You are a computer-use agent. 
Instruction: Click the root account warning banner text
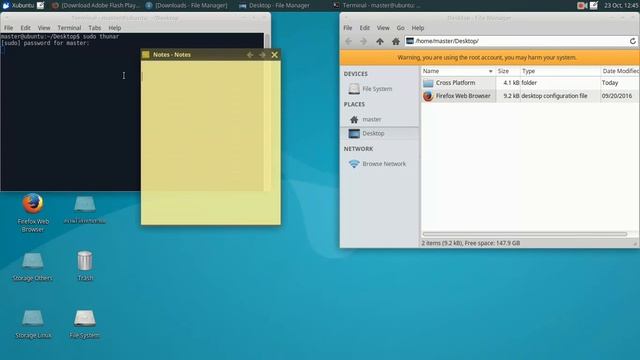(487, 58)
